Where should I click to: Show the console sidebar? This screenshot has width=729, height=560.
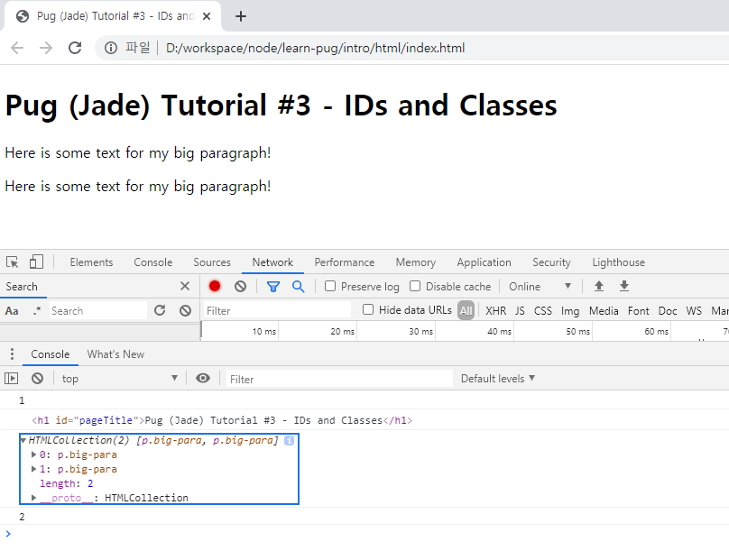coord(11,379)
